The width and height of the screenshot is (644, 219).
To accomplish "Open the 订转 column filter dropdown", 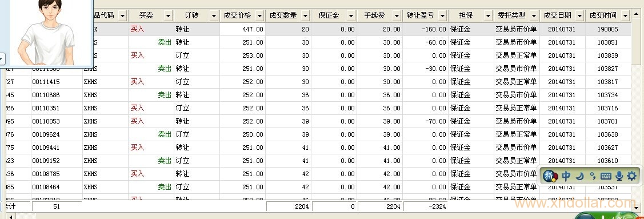I will tap(214, 15).
